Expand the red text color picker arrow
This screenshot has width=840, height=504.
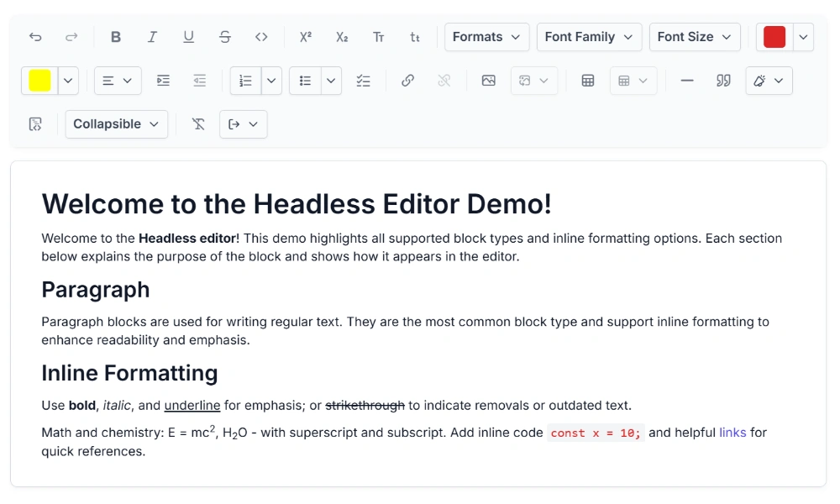click(803, 37)
